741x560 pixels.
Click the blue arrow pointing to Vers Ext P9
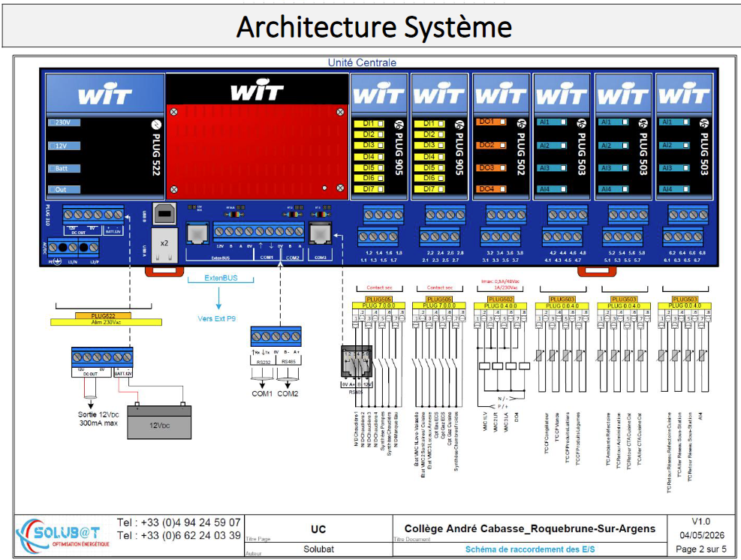click(218, 298)
